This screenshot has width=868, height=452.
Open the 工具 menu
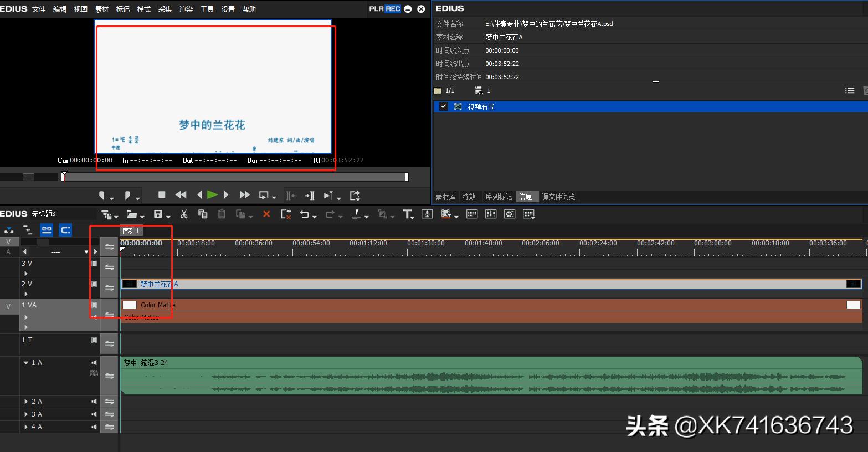point(207,9)
